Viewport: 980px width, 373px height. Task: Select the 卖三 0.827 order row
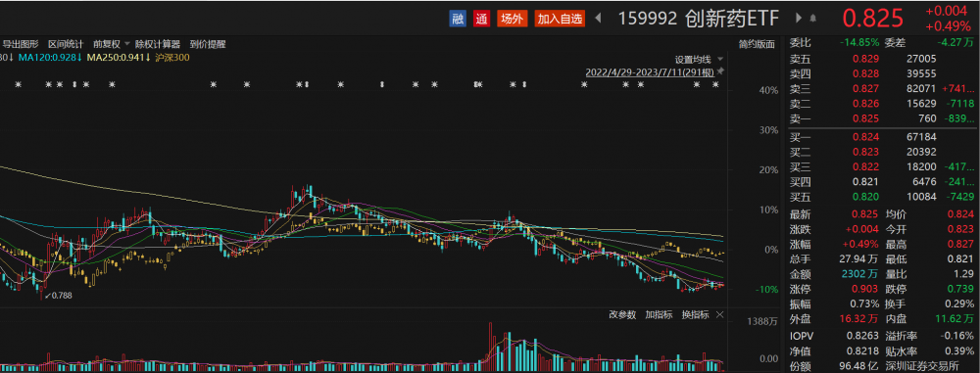tap(881, 89)
